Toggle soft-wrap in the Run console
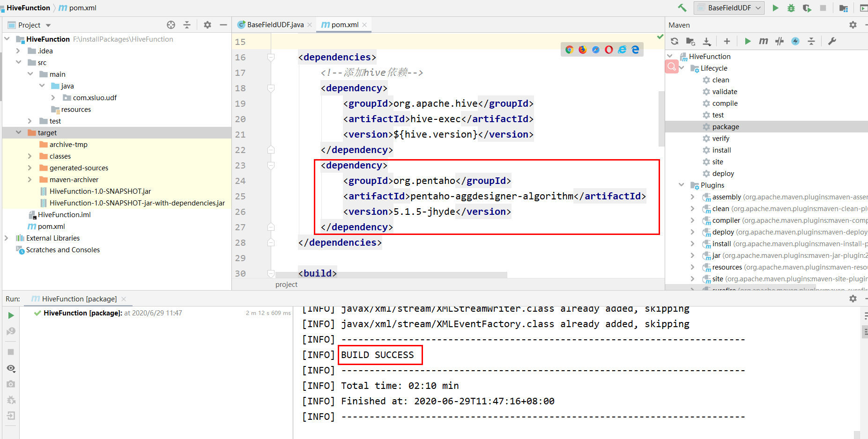Screen dimensions: 868x439 [x=865, y=315]
